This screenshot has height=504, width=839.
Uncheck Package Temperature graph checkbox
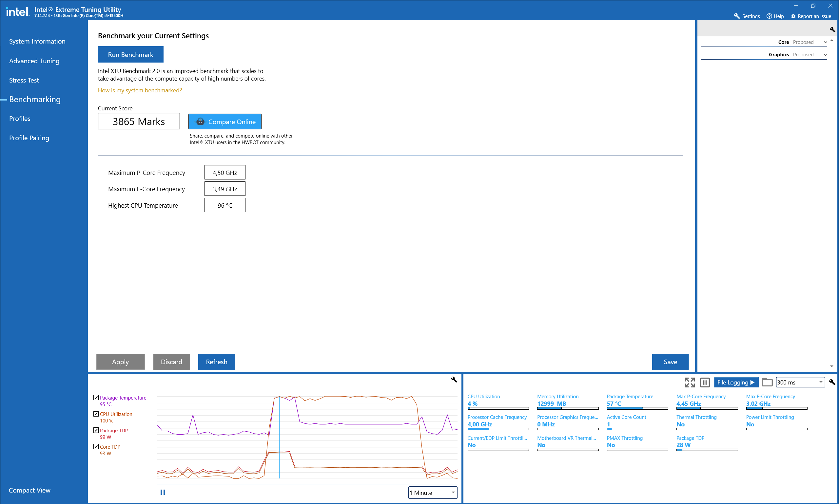coord(96,397)
